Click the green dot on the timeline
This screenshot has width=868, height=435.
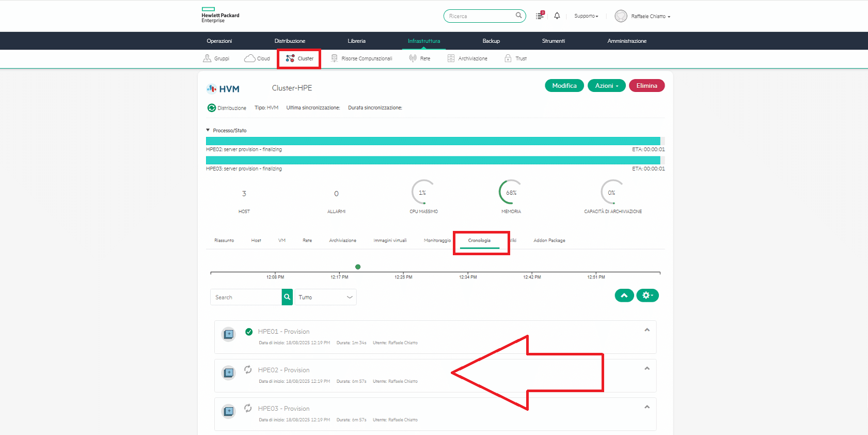(x=358, y=267)
